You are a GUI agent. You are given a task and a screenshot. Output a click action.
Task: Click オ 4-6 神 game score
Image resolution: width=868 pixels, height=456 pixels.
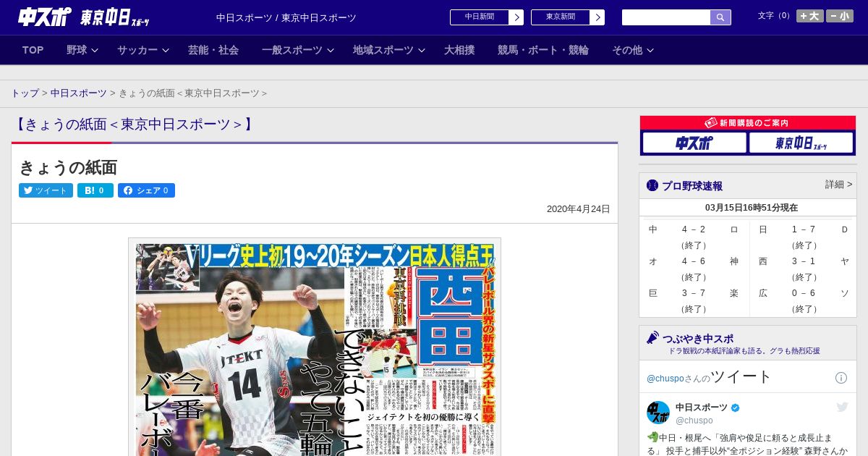[x=694, y=269]
